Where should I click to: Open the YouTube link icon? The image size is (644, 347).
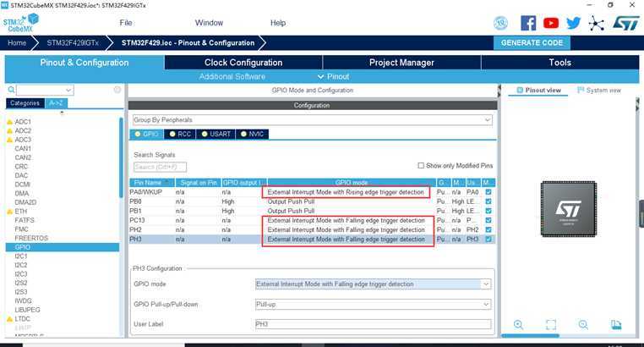tap(551, 23)
